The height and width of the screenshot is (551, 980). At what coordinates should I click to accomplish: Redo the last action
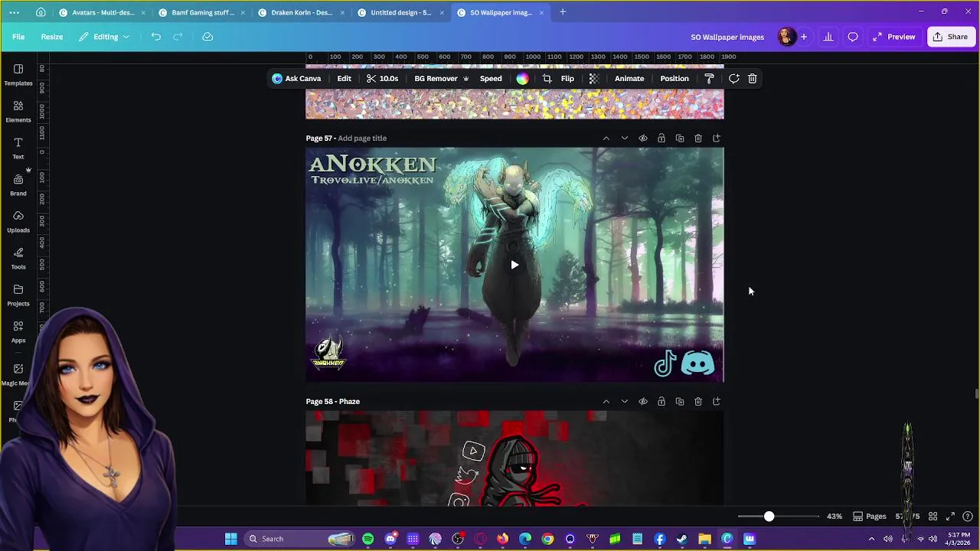click(x=178, y=37)
